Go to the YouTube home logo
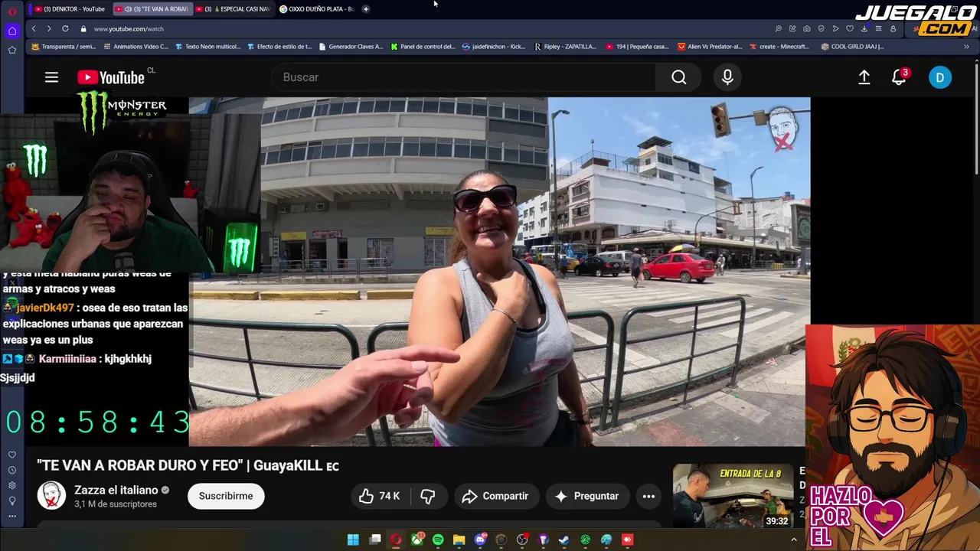Image resolution: width=980 pixels, height=551 pixels. pos(111,77)
